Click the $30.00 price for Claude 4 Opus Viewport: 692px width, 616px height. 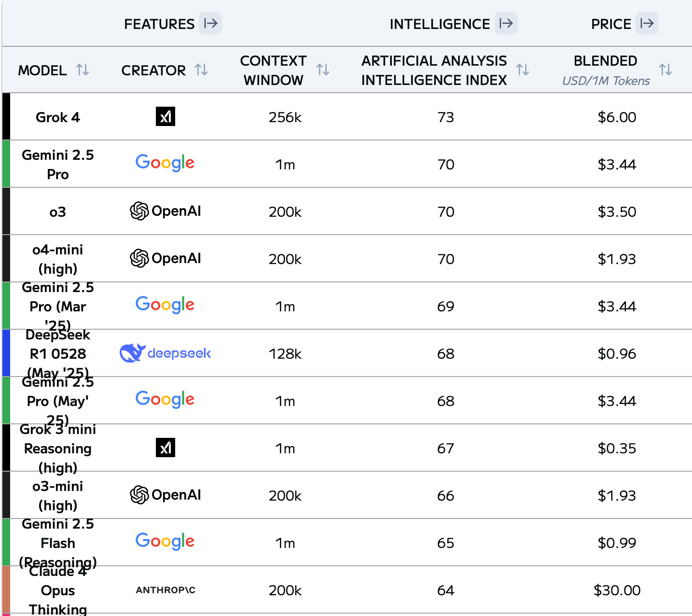(x=617, y=590)
